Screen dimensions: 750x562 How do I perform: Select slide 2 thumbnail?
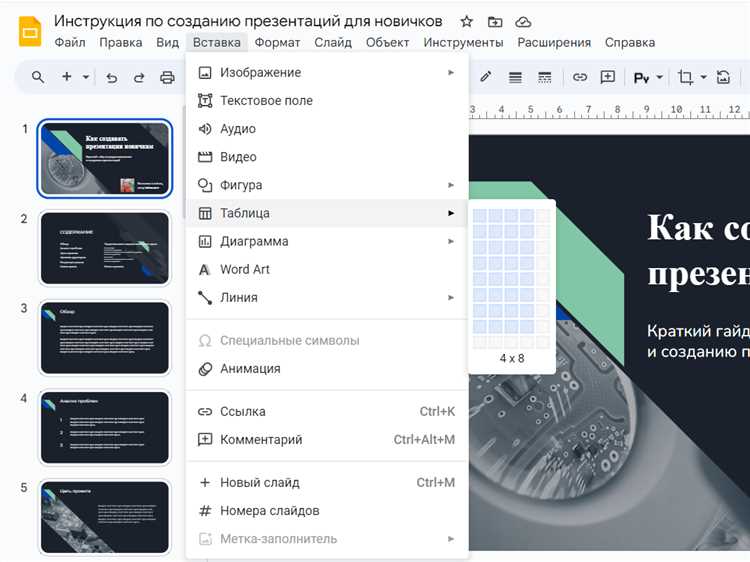point(105,248)
